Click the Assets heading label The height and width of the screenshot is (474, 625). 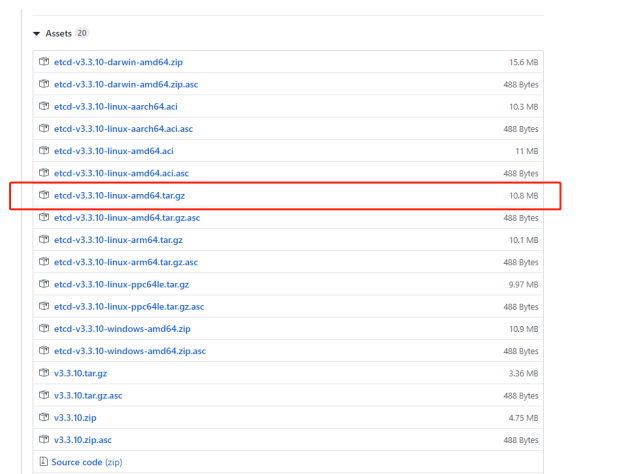click(59, 33)
